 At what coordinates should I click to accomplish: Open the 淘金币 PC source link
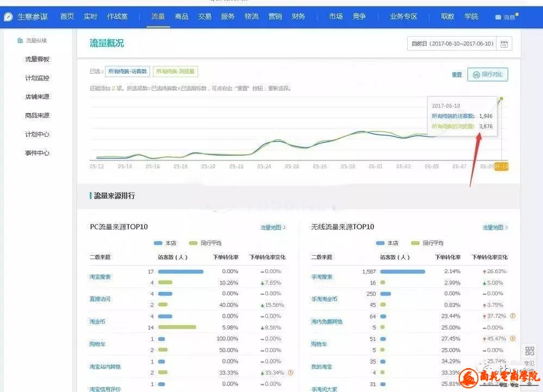pos(97,322)
